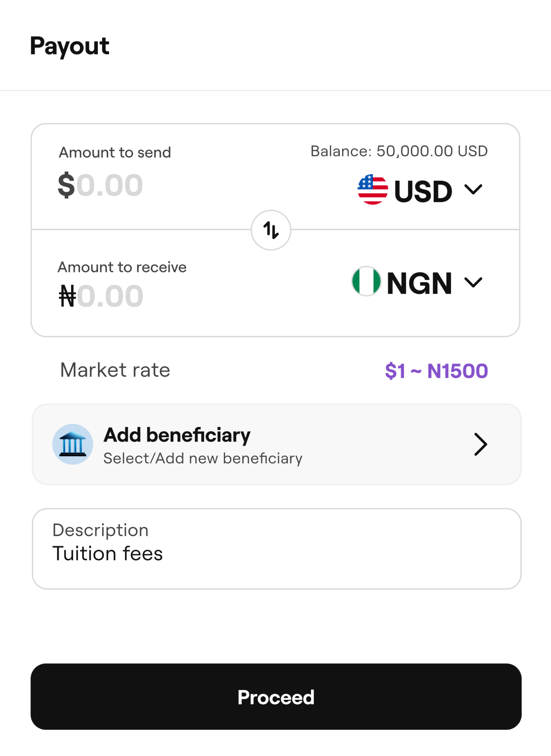Click the Payout header title
Image resolution: width=551 pixels, height=756 pixels.
point(70,46)
